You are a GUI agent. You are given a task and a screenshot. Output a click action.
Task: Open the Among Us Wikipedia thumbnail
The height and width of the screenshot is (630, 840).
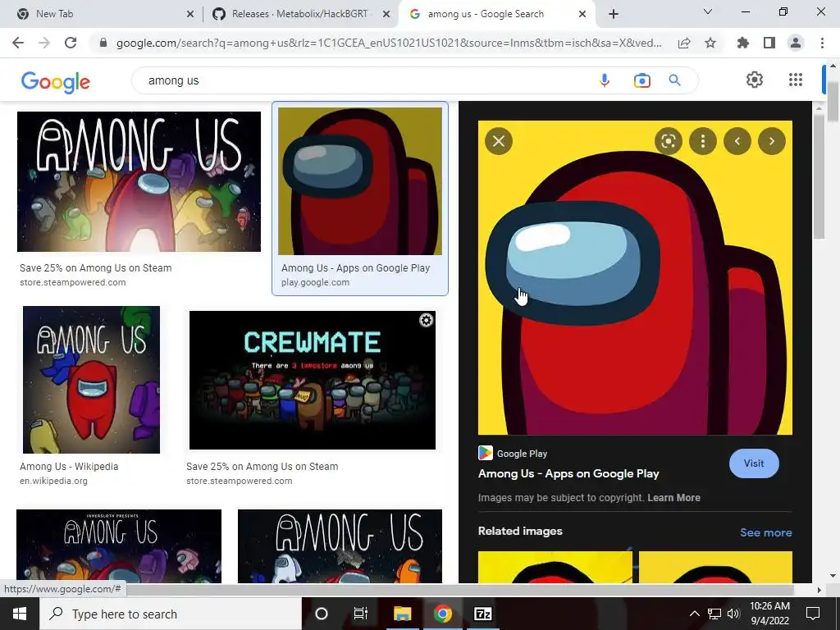pyautogui.click(x=91, y=380)
